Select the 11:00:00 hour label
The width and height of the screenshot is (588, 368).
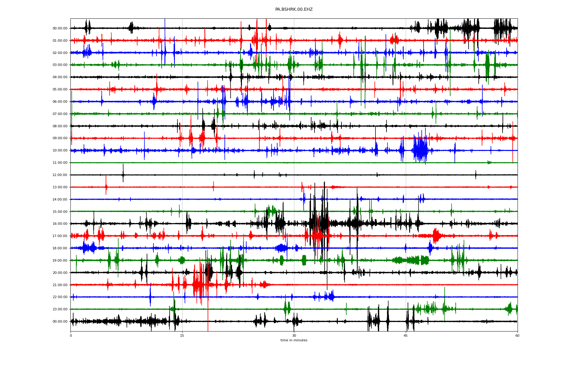pos(60,163)
